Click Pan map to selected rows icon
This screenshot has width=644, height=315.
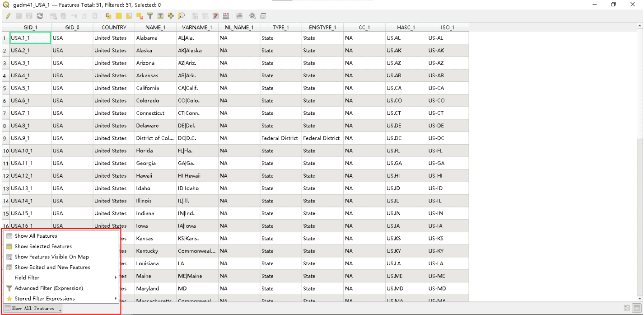[x=171, y=16]
